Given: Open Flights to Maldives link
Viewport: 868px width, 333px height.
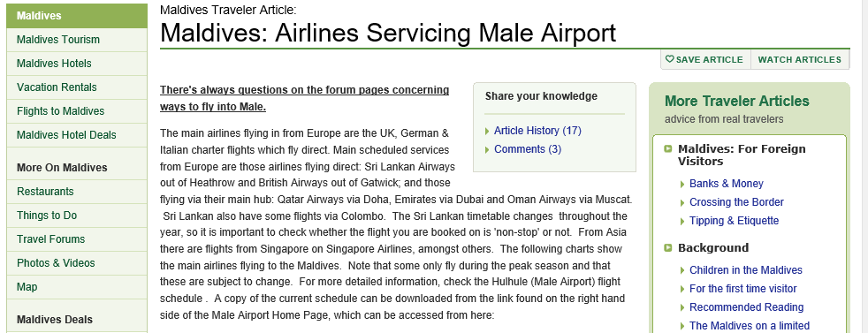Looking at the screenshot, I should 77,111.
